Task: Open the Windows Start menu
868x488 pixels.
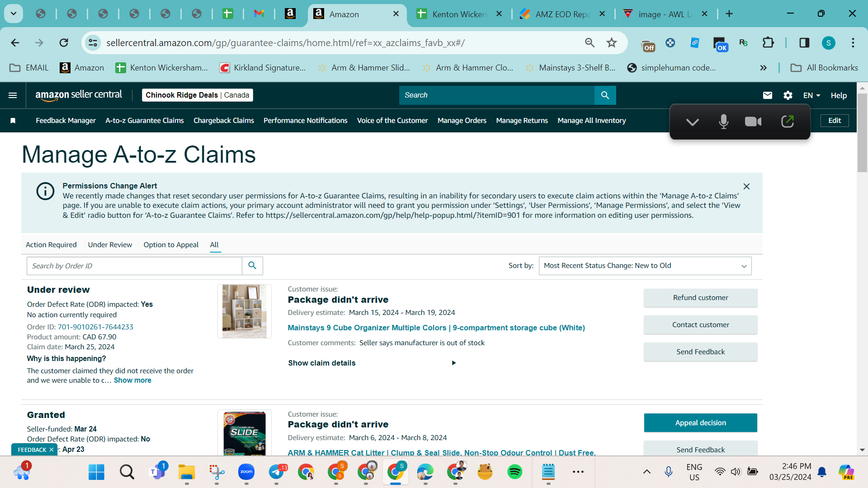Action: [96, 472]
